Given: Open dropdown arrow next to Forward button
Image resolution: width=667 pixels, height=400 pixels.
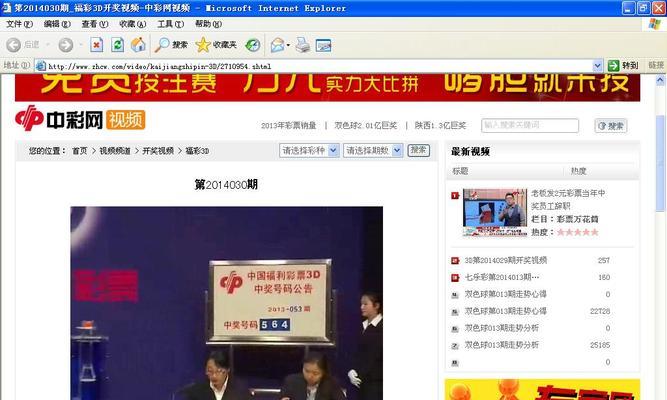Looking at the screenshot, I should click(x=80, y=45).
